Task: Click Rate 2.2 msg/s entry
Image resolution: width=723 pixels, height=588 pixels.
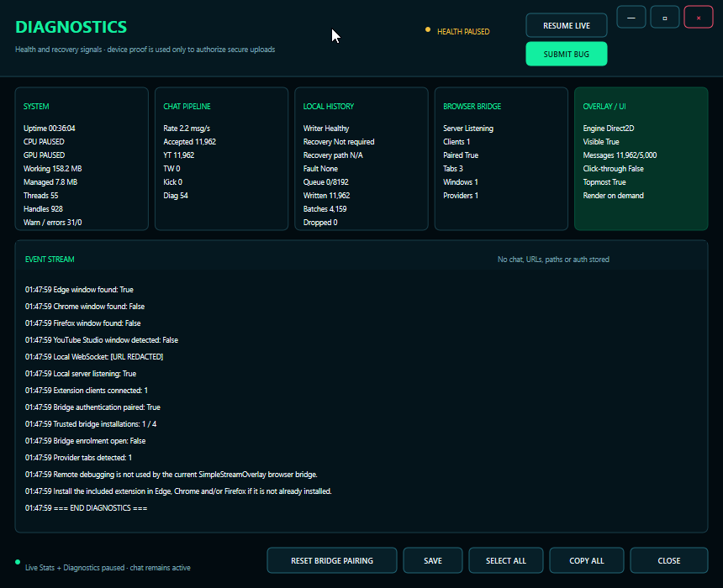Action: (x=187, y=129)
